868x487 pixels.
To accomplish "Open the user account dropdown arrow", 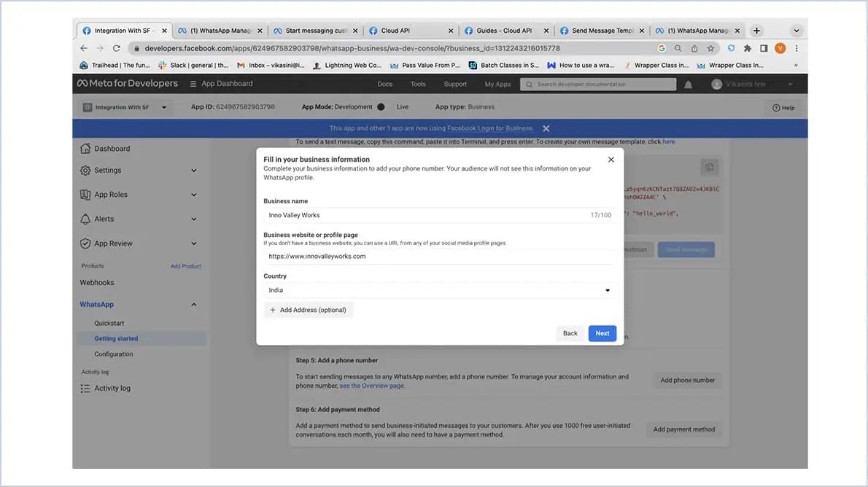I will [790, 84].
